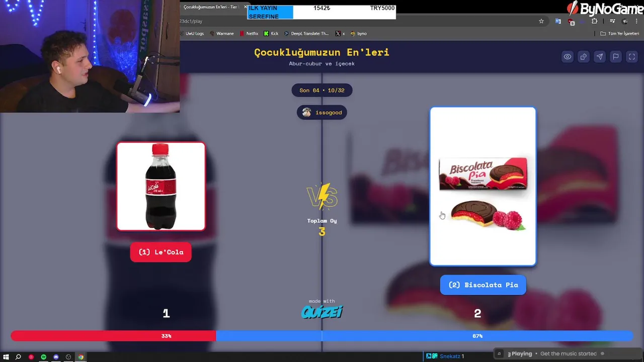Open the taskbar search icon

click(x=18, y=357)
